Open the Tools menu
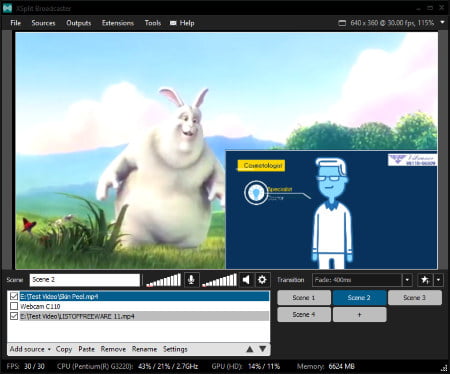 pos(153,23)
